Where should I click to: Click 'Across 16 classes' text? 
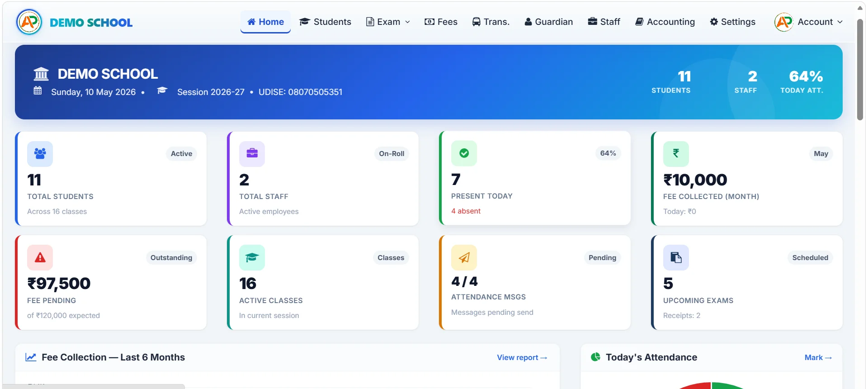(57, 211)
